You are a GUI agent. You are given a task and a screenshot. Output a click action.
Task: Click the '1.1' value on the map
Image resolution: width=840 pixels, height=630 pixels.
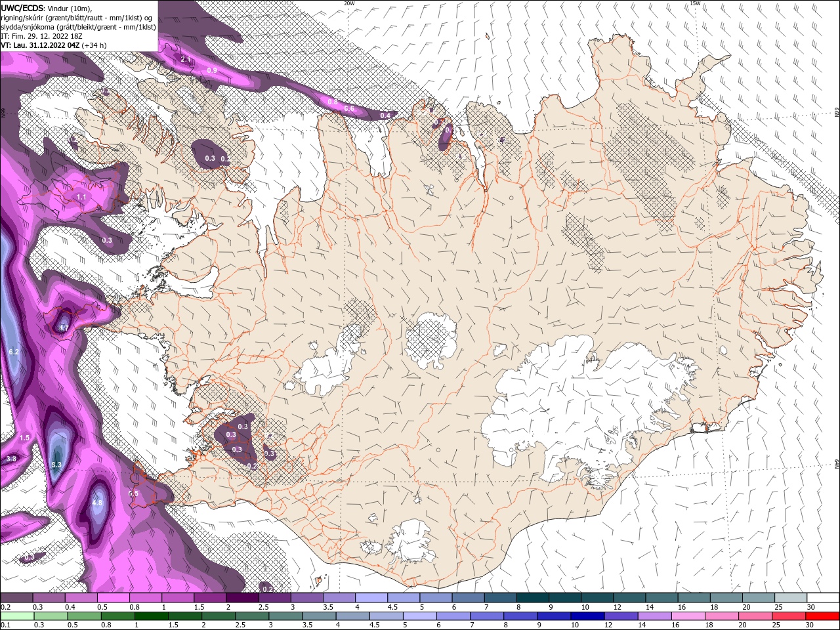(81, 197)
